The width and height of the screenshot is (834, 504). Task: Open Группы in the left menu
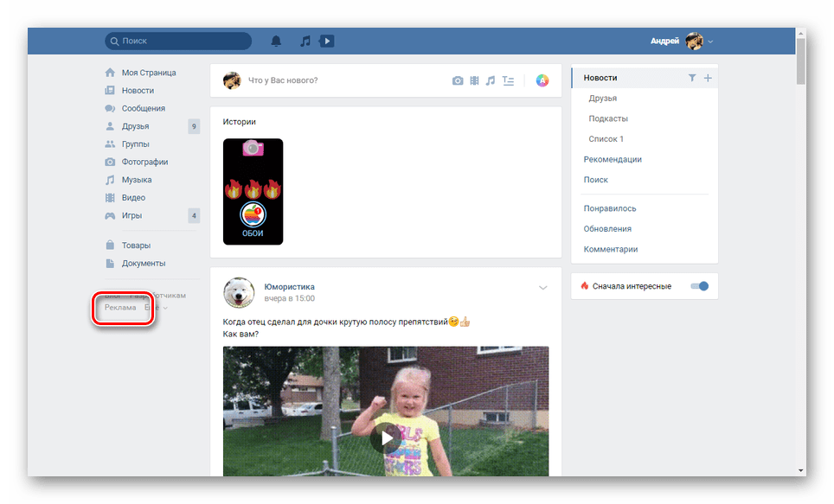[135, 144]
